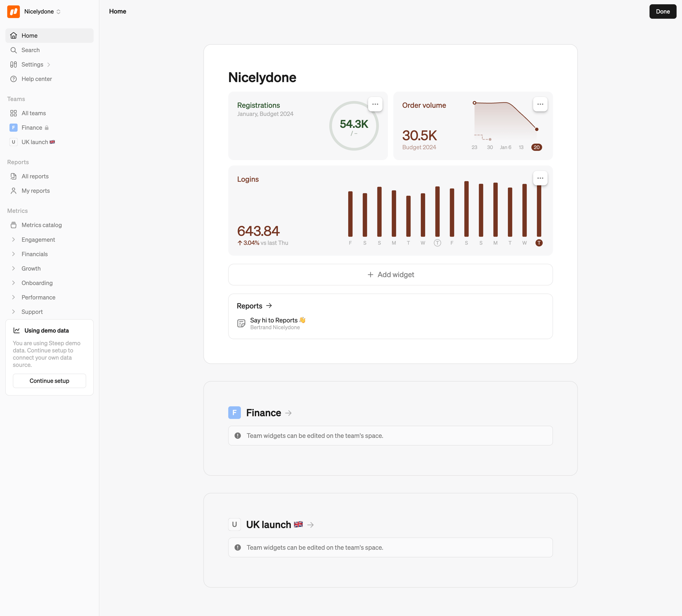
Task: Open the Order volume widget options menu
Action: coord(540,104)
